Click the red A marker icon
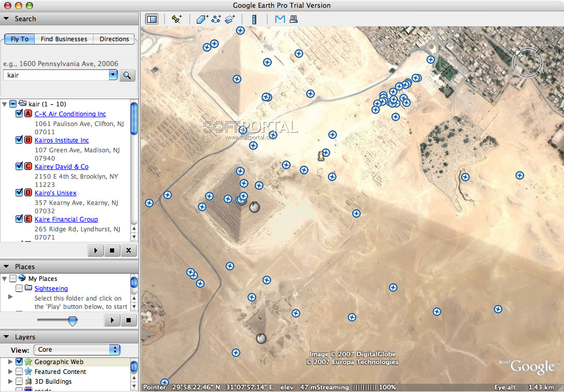Image resolution: width=564 pixels, height=392 pixels. point(28,114)
